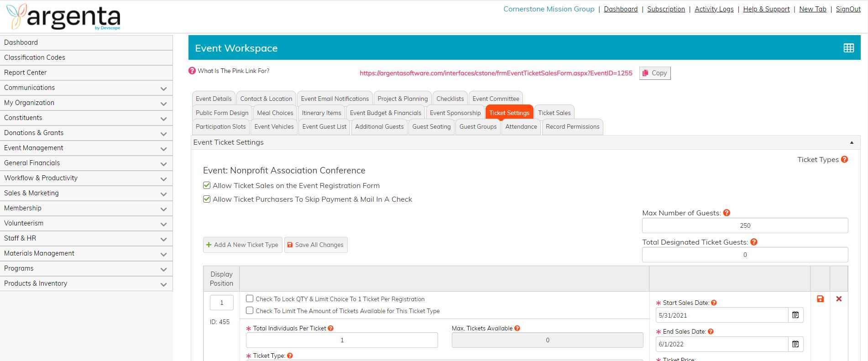Click the red save icon in ticket row
The width and height of the screenshot is (868, 361).
(820, 299)
